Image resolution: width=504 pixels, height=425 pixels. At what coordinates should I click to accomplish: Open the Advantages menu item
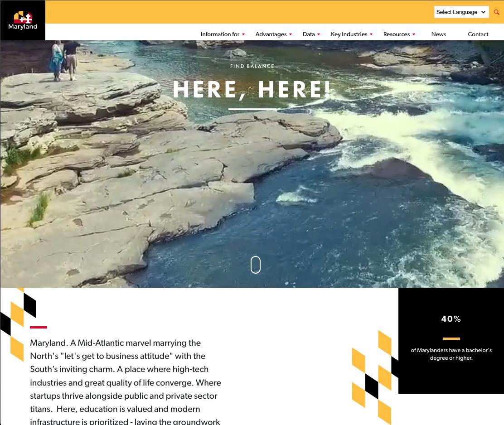point(271,34)
